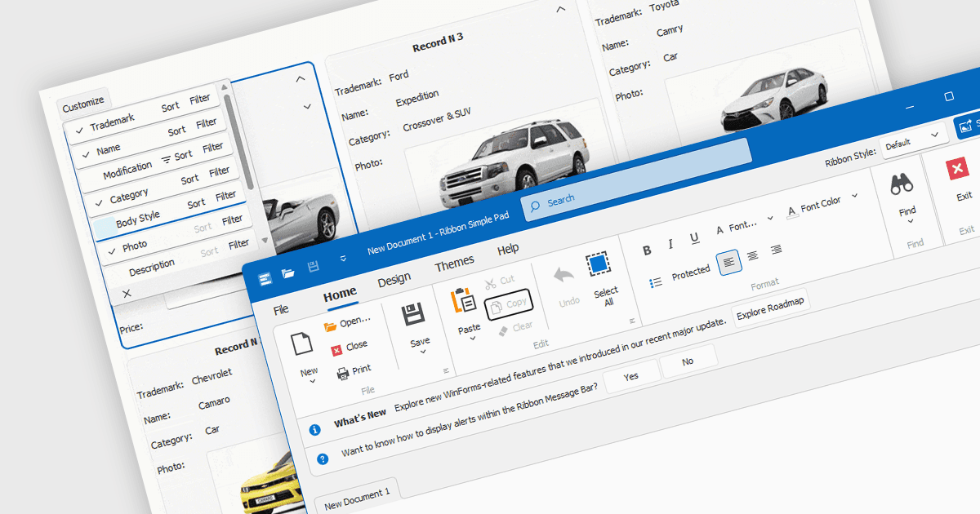The image size is (980, 514).
Task: Click the New document icon in ribbon
Action: point(302,343)
